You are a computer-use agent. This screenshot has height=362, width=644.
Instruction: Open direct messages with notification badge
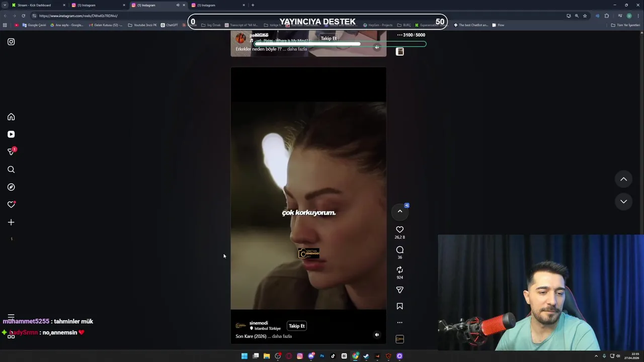click(11, 151)
